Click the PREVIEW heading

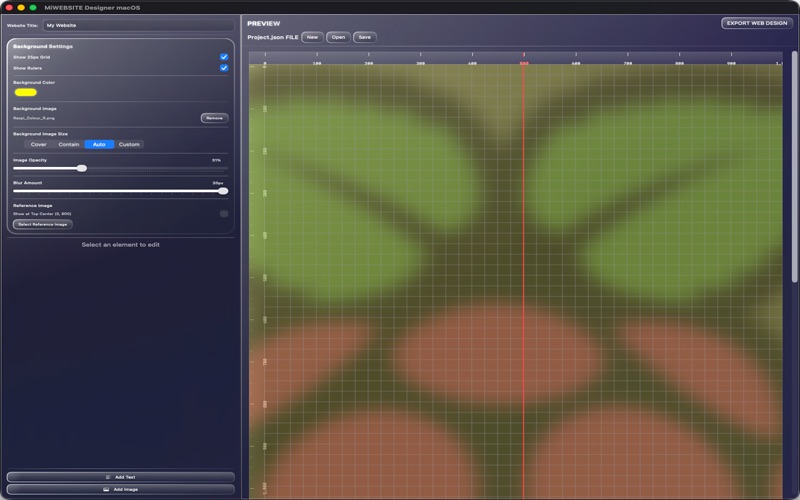(264, 23)
